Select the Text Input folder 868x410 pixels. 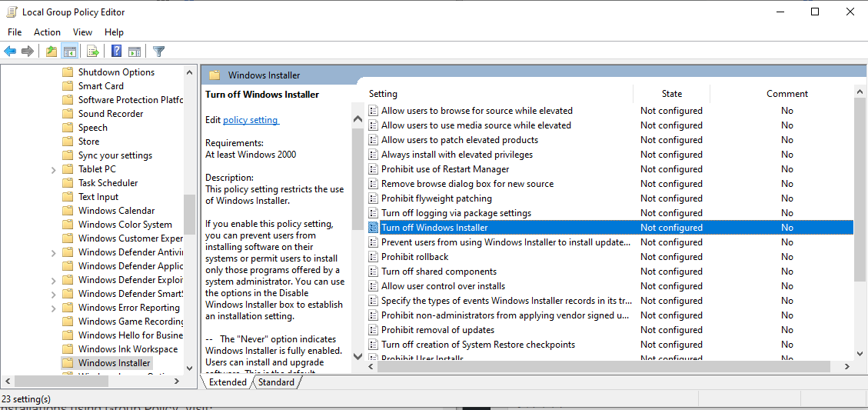pyautogui.click(x=98, y=197)
